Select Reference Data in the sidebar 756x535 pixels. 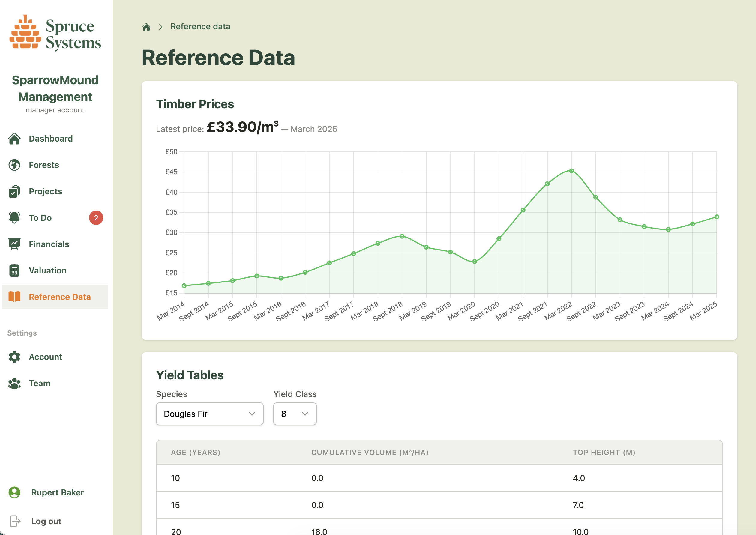click(x=55, y=297)
